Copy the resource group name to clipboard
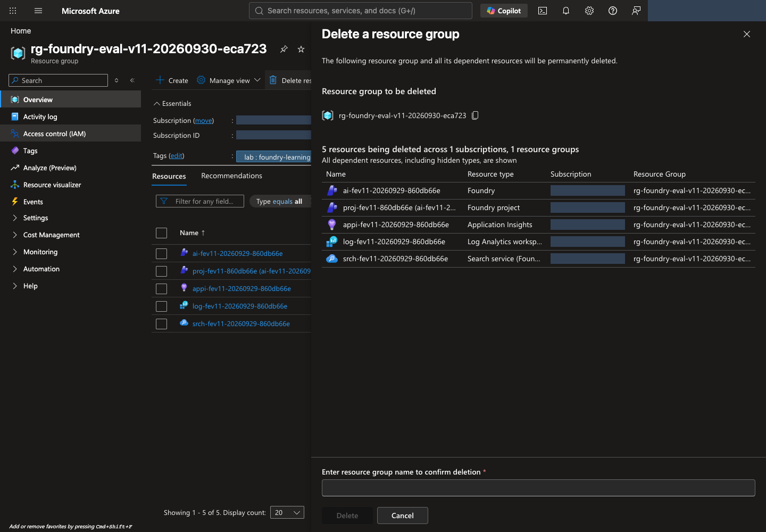The height and width of the screenshot is (532, 766). (476, 115)
